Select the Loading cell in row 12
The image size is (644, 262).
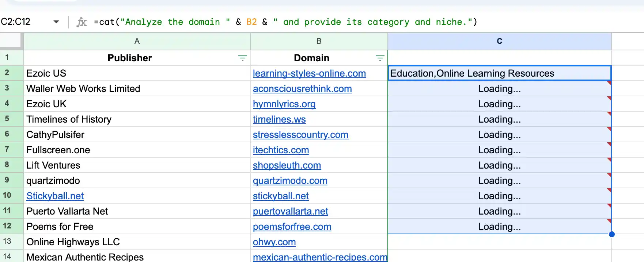pos(500,227)
